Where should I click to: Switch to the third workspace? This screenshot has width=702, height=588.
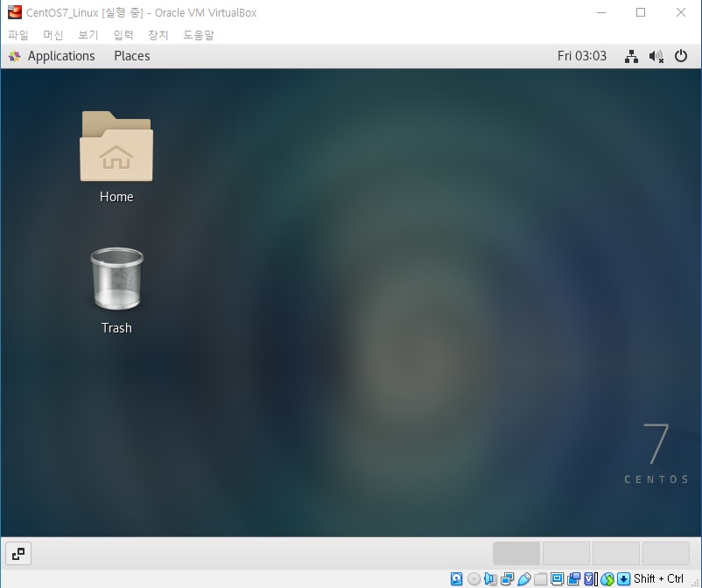coord(615,554)
